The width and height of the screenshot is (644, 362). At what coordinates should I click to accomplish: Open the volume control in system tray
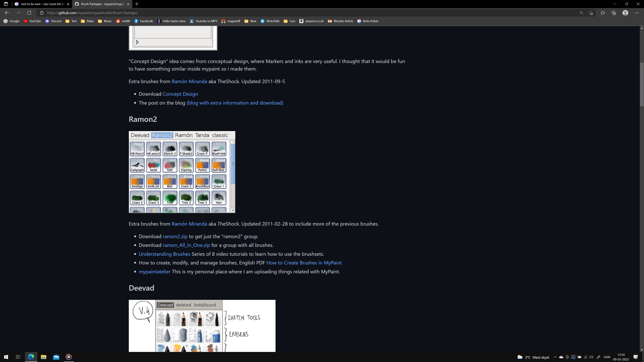point(591,357)
